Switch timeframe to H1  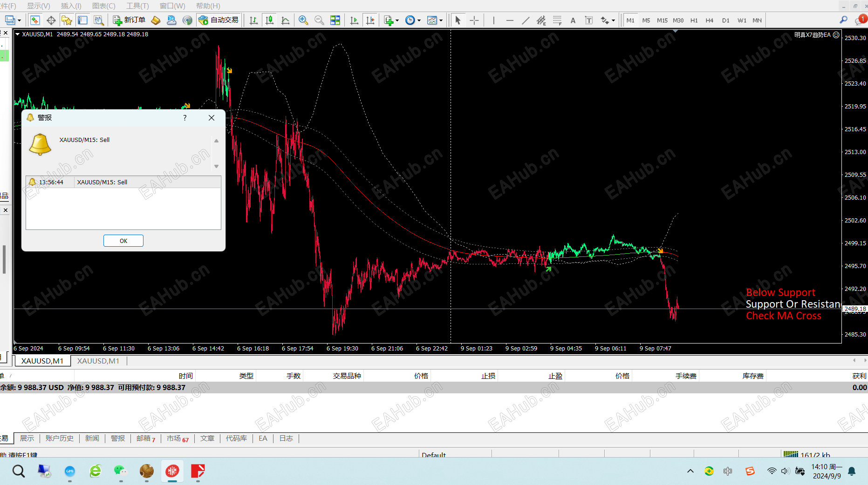point(694,20)
